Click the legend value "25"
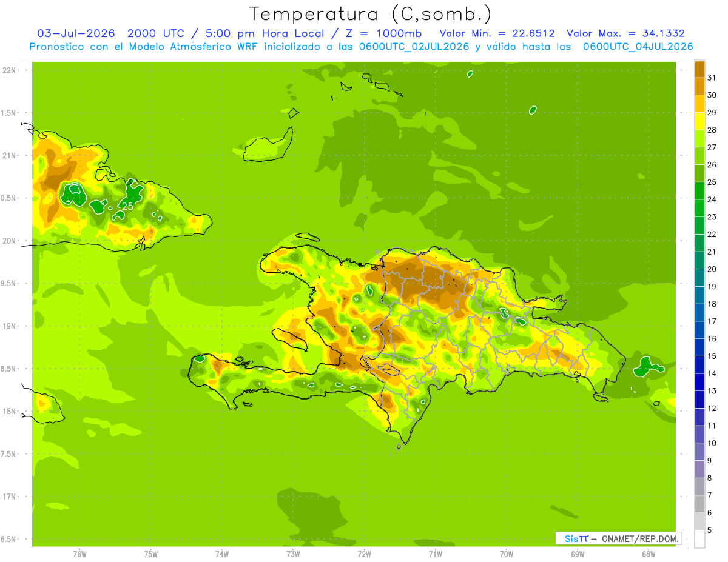 pos(712,182)
